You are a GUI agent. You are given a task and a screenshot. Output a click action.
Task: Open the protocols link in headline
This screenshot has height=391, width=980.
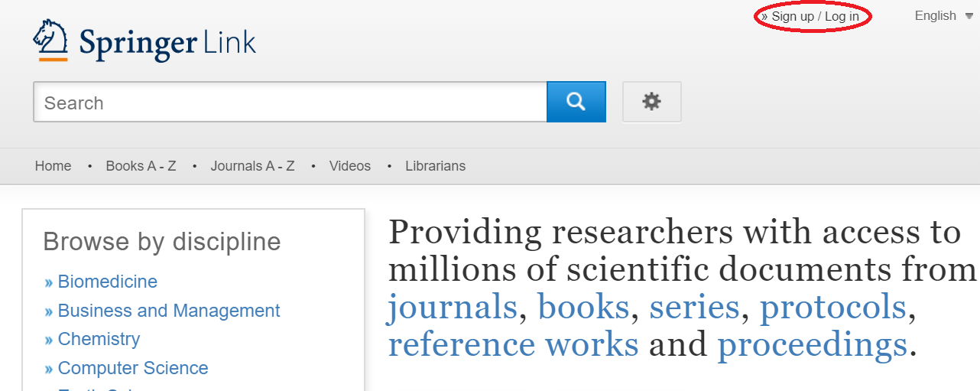pyautogui.click(x=832, y=308)
